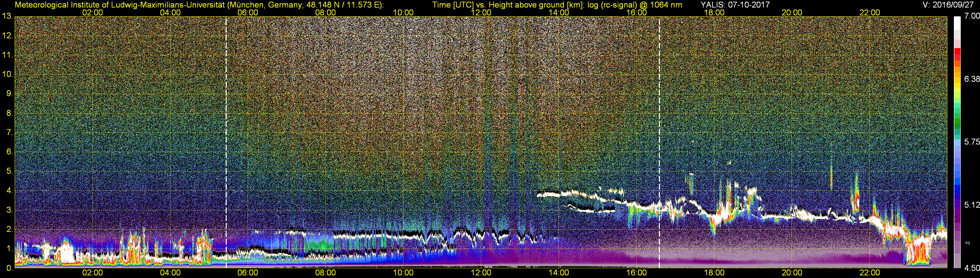Image resolution: width=980 pixels, height=278 pixels.
Task: Select the 22:00 tick label on the bottom axis
Action: click(x=870, y=273)
